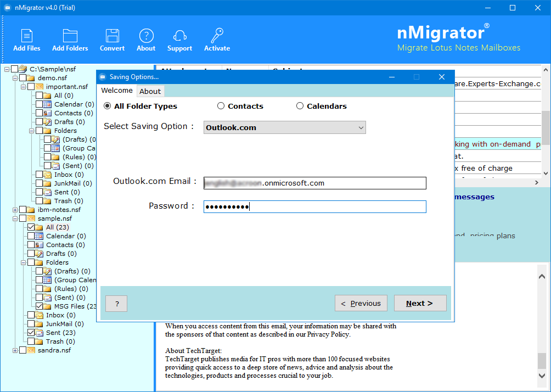The height and width of the screenshot is (392, 551).
Task: Click the Contacts (0) icon under sample.nsf
Action: point(40,245)
